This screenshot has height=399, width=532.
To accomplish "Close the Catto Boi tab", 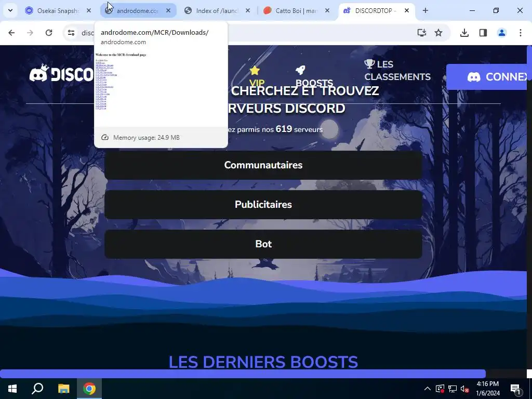I will [327, 11].
